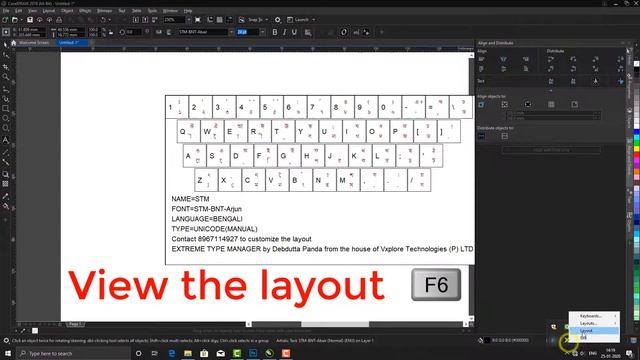
Task: Select the Shape tool in the toolbox
Action: [5, 55]
